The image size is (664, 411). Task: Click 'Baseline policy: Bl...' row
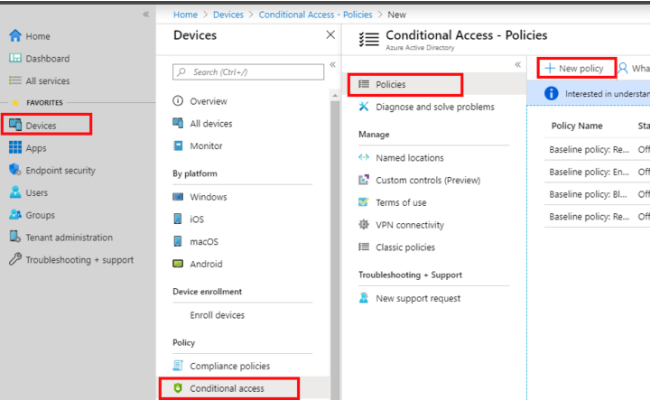click(597, 194)
